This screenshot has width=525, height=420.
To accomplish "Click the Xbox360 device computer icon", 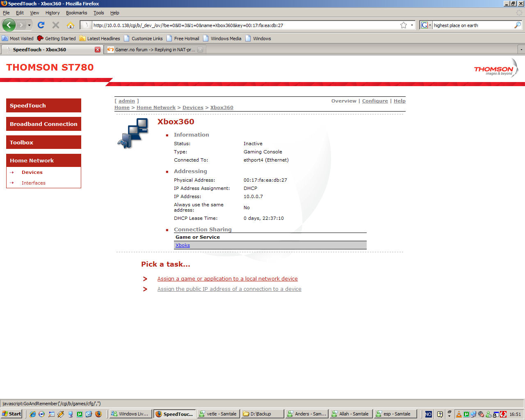I will (x=133, y=133).
